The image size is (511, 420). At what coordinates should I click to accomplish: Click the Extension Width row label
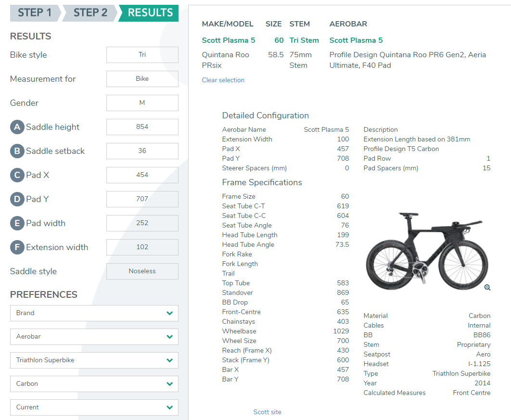click(x=247, y=140)
